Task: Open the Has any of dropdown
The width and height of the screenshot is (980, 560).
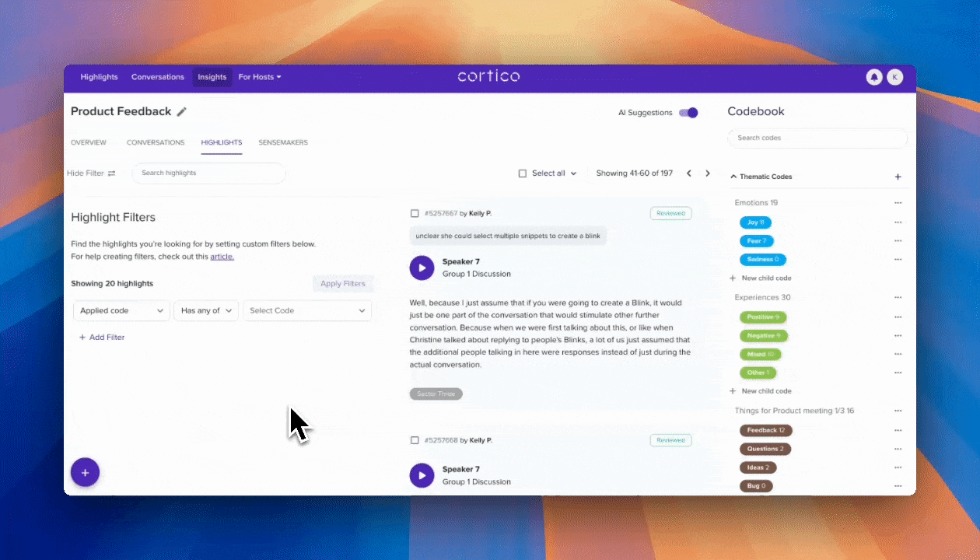Action: (206, 310)
